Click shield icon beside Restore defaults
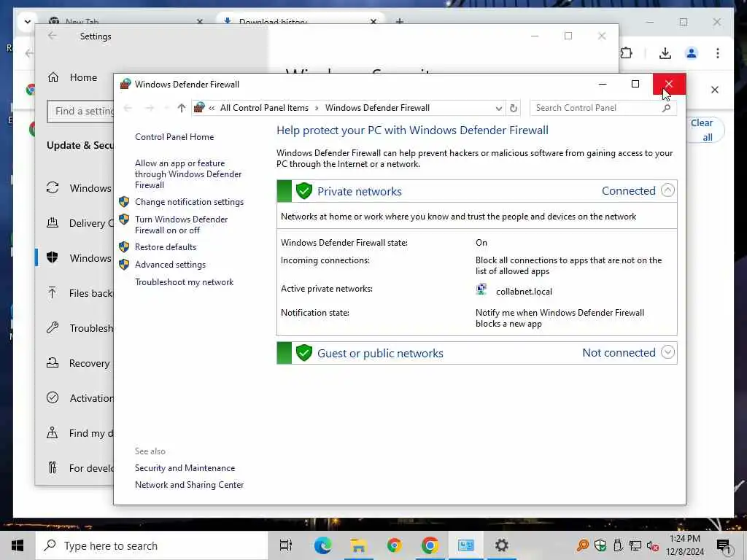Image resolution: width=747 pixels, height=560 pixels. point(124,247)
